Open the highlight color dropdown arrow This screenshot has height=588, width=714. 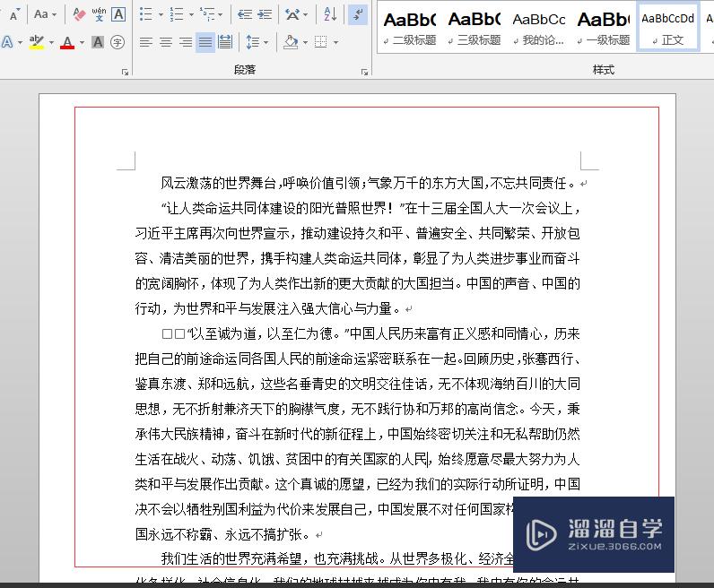click(x=51, y=43)
